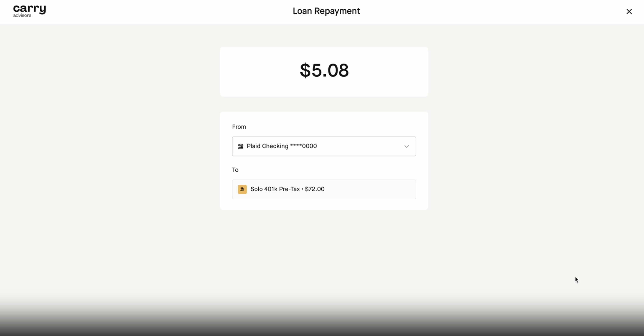Close the Loan Repayment screen
Screen dimensions: 644x336
point(629,11)
